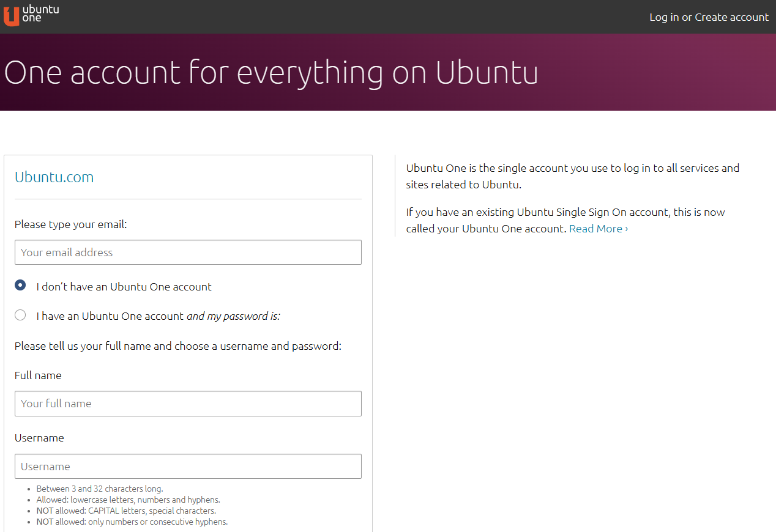Select "I have an Ubuntu One account" option

click(x=20, y=315)
